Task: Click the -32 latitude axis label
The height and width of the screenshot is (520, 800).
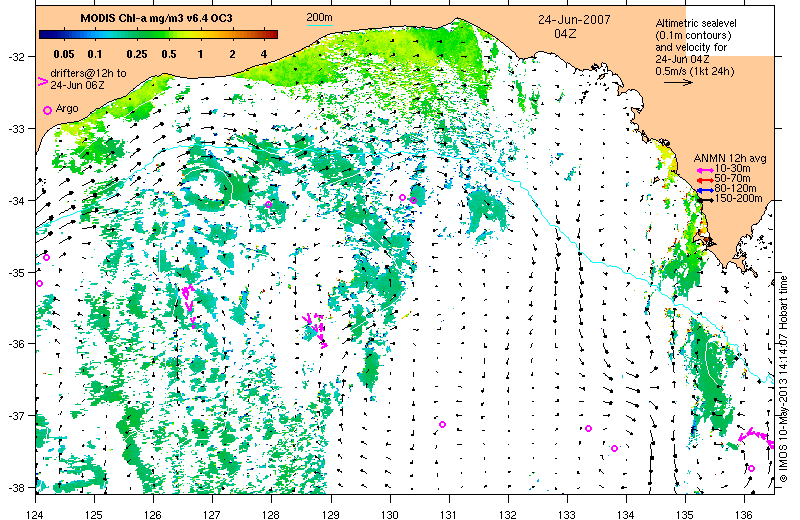Action: (15, 57)
